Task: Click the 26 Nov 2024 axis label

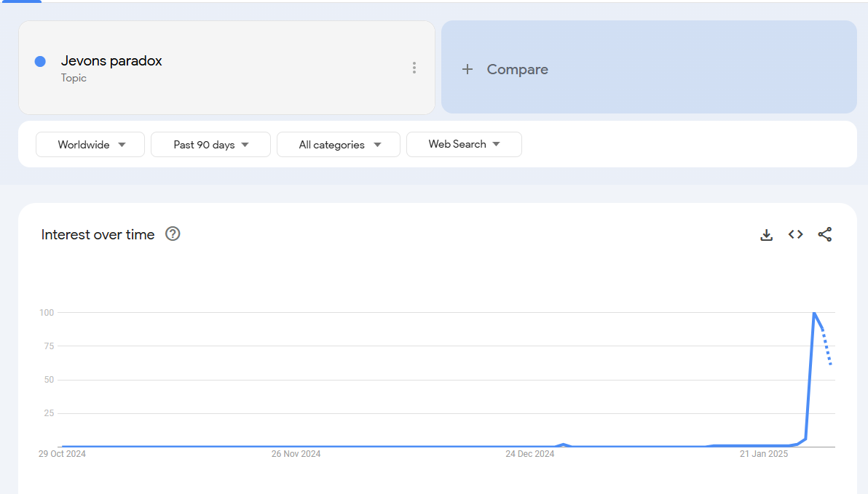Action: click(x=296, y=453)
